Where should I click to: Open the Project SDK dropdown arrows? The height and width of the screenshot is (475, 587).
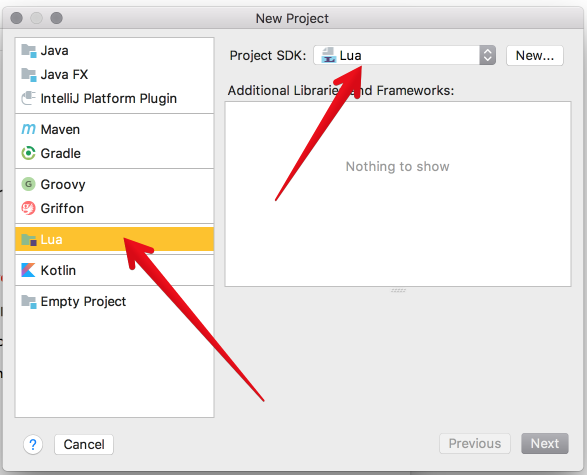click(x=487, y=55)
